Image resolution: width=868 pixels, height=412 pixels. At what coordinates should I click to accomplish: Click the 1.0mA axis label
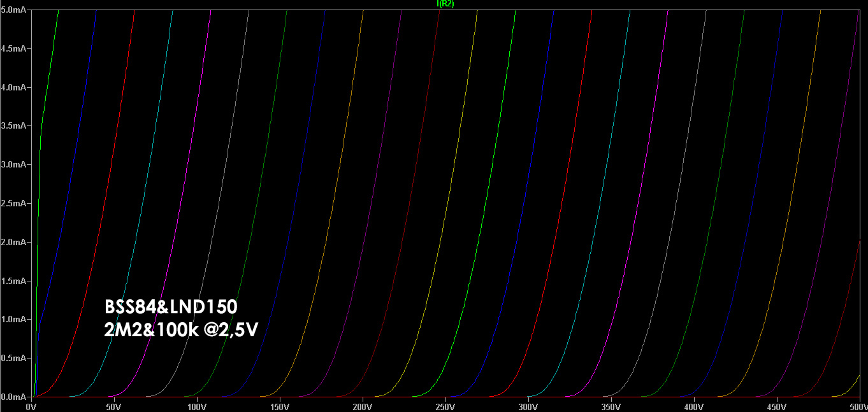pyautogui.click(x=12, y=320)
